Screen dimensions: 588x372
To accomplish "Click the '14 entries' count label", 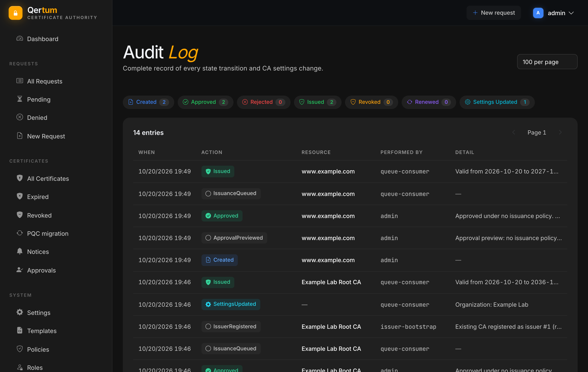I will 148,133.
